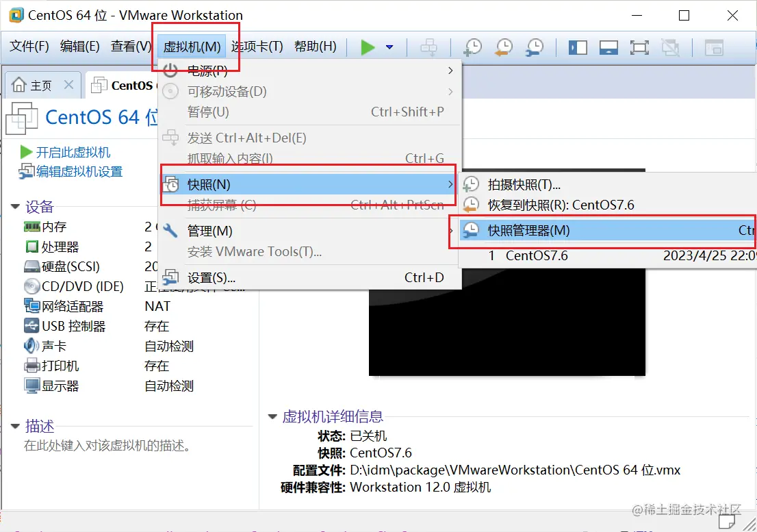The height and width of the screenshot is (532, 757).
Task: Open the 选项卡(T) menu
Action: click(257, 47)
